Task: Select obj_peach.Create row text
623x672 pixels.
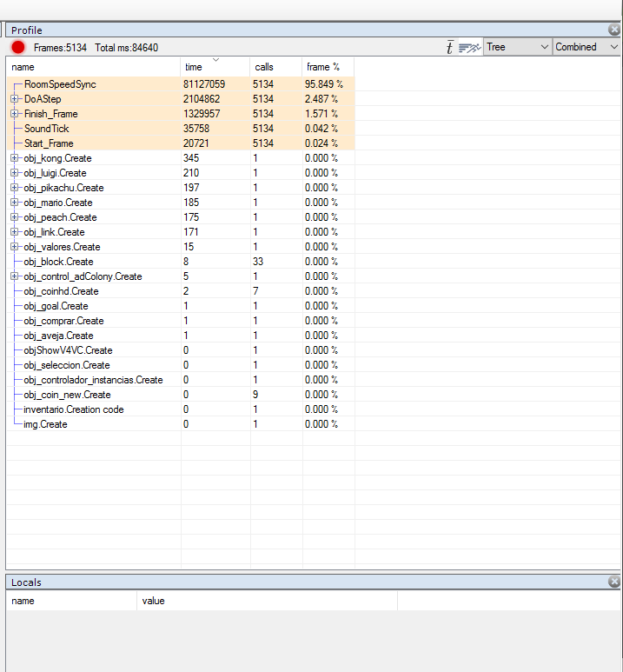Action: point(61,217)
